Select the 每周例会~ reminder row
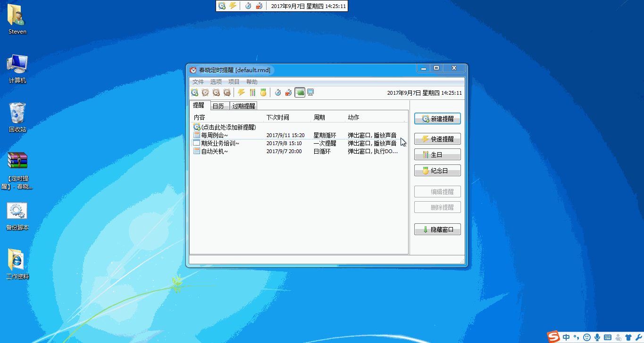 click(x=298, y=135)
